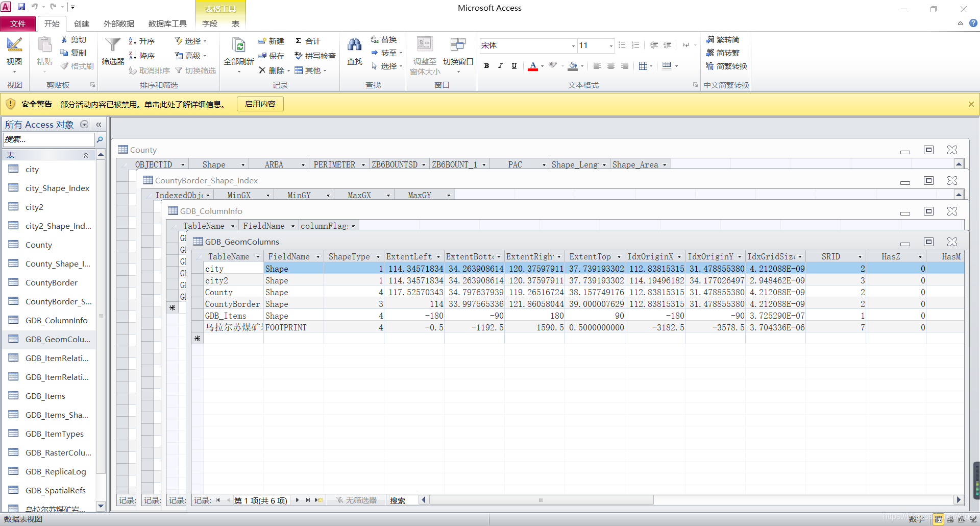The image size is (980, 526).
Task: Sort descending with 降序
Action: 141,56
